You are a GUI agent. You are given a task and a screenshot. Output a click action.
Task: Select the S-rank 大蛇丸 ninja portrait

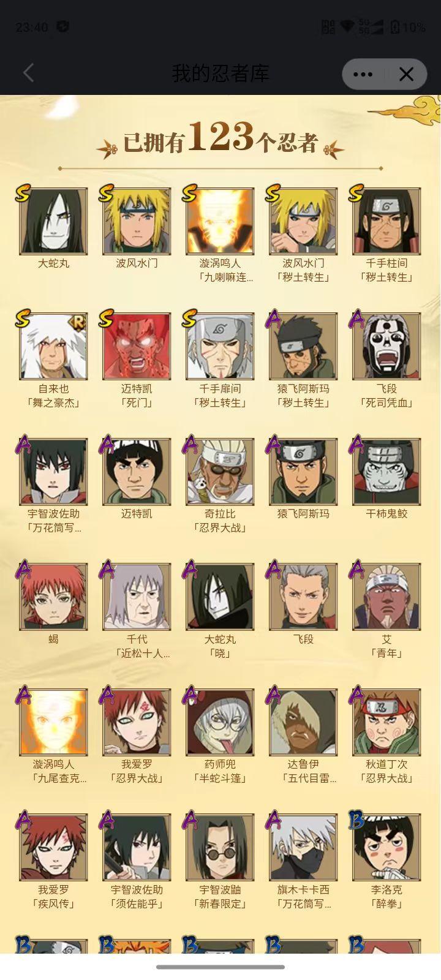(x=54, y=221)
